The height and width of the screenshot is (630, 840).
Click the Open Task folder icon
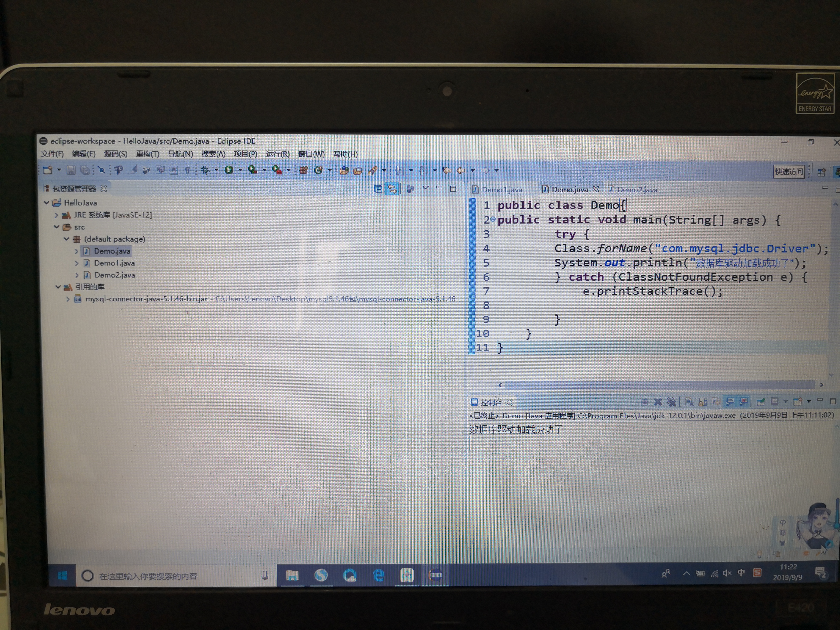[358, 170]
